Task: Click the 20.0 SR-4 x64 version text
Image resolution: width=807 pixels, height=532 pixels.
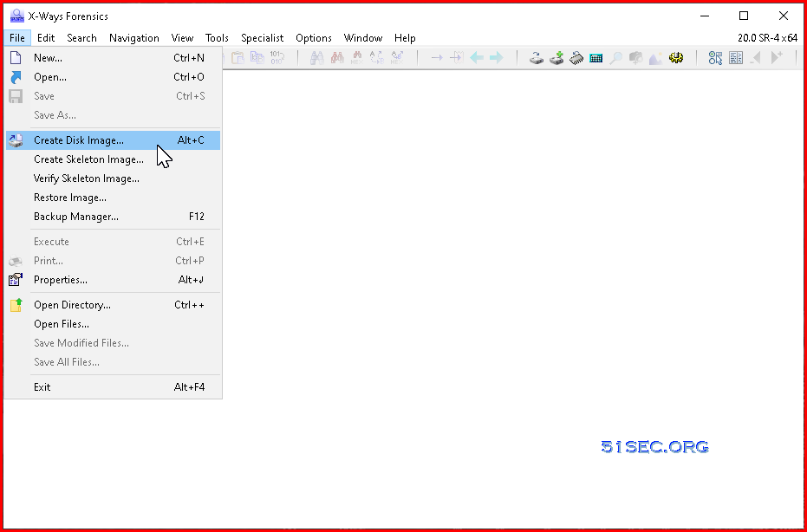Action: click(x=767, y=38)
